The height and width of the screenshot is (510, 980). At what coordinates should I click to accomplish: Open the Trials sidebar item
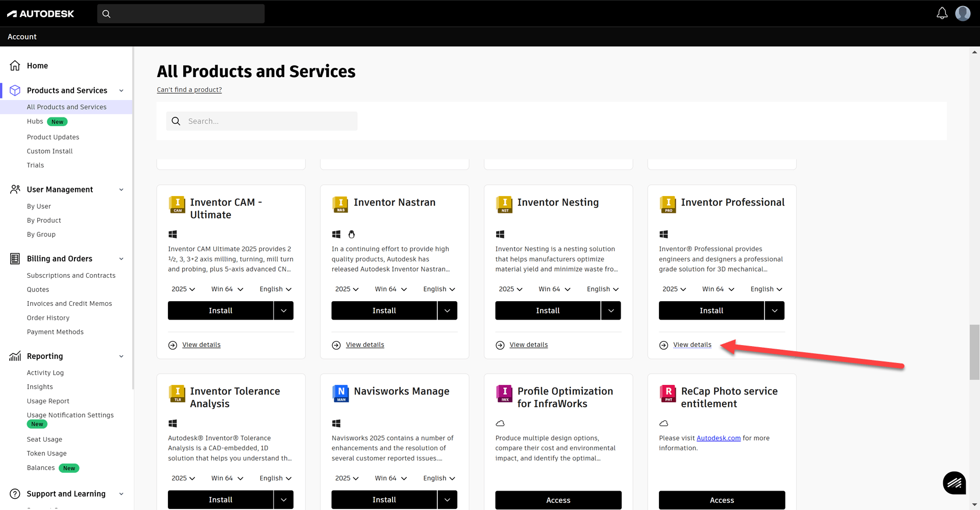[35, 165]
